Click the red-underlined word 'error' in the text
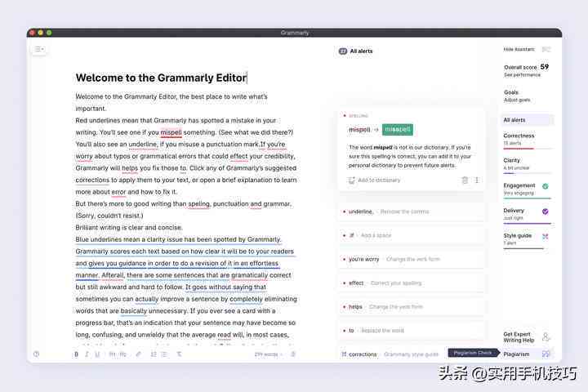588x392 pixels. click(x=118, y=192)
